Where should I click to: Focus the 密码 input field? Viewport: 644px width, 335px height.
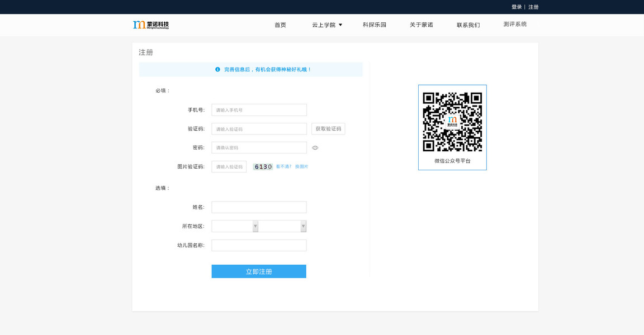259,147
